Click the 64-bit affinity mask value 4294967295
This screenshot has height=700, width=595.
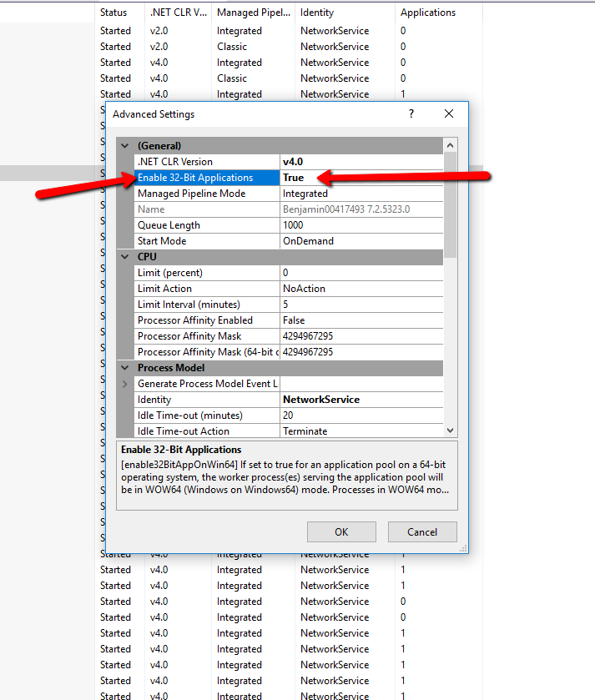click(361, 352)
